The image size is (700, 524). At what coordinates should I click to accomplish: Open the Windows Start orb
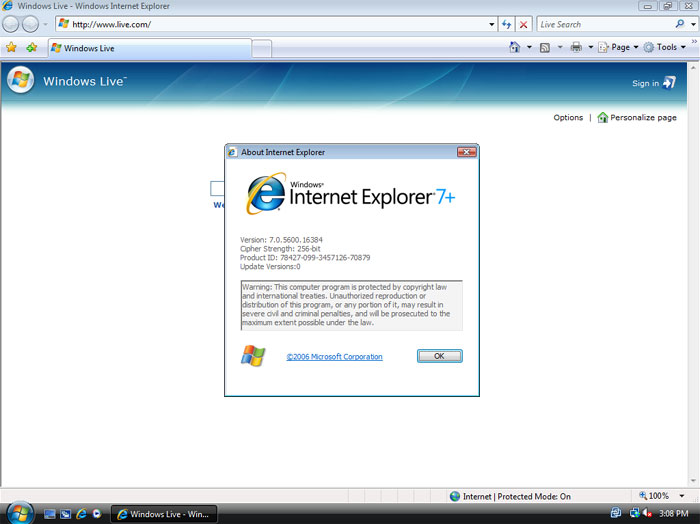pos(20,513)
